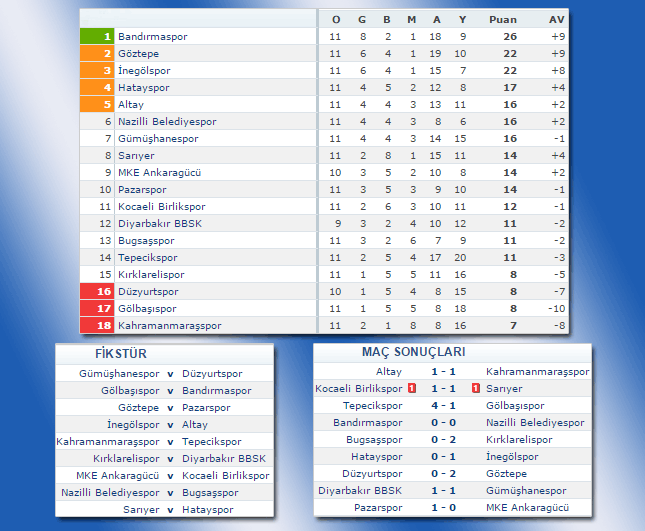Open Kahramanmaraşspor row in the standings table
This screenshot has width=645, height=531.
click(x=170, y=326)
